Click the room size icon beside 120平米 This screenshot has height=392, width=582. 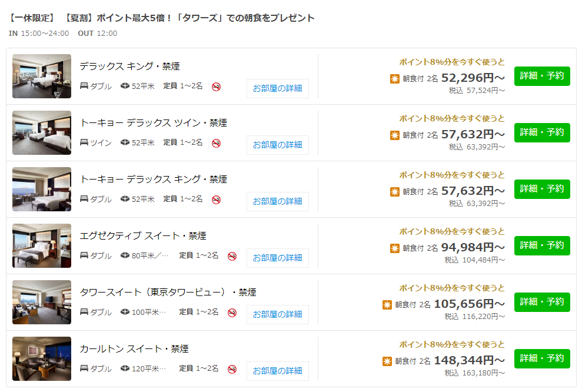[125, 368]
